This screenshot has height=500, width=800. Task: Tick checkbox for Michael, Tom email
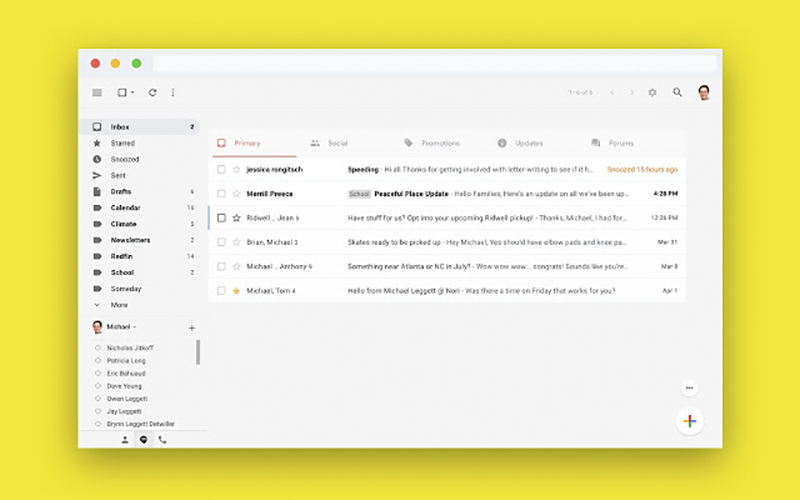click(x=221, y=291)
